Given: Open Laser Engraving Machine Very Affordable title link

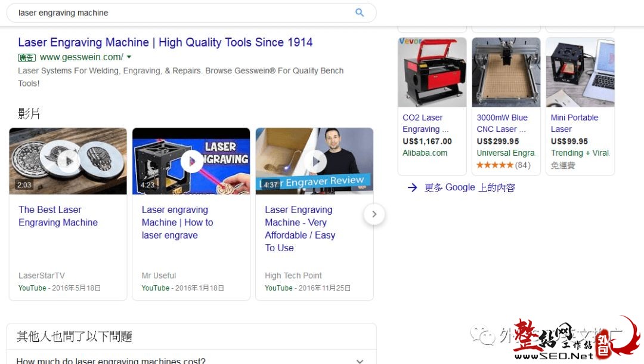Looking at the screenshot, I should (x=300, y=229).
